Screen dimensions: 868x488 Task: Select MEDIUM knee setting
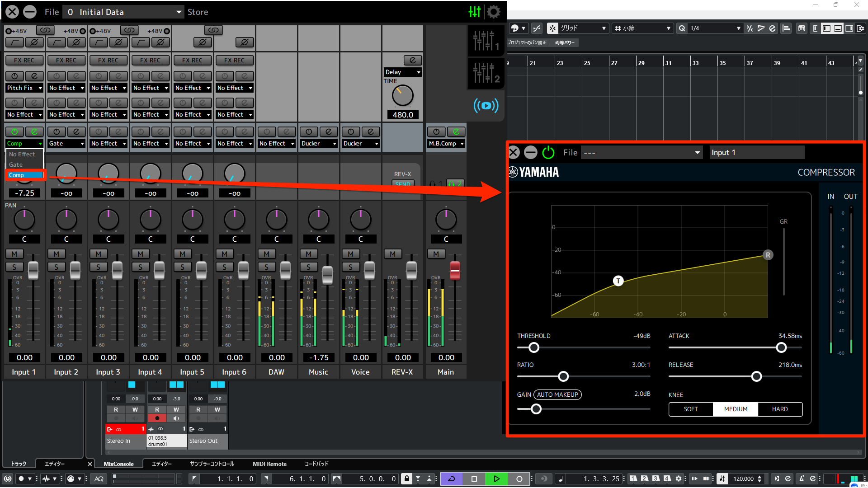[736, 409]
